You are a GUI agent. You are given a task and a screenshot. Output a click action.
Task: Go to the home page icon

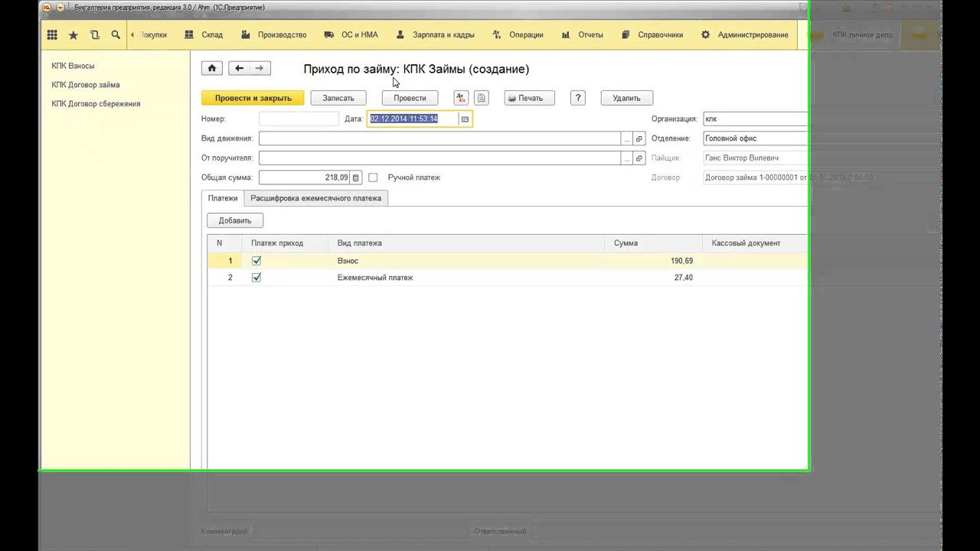[x=212, y=68]
